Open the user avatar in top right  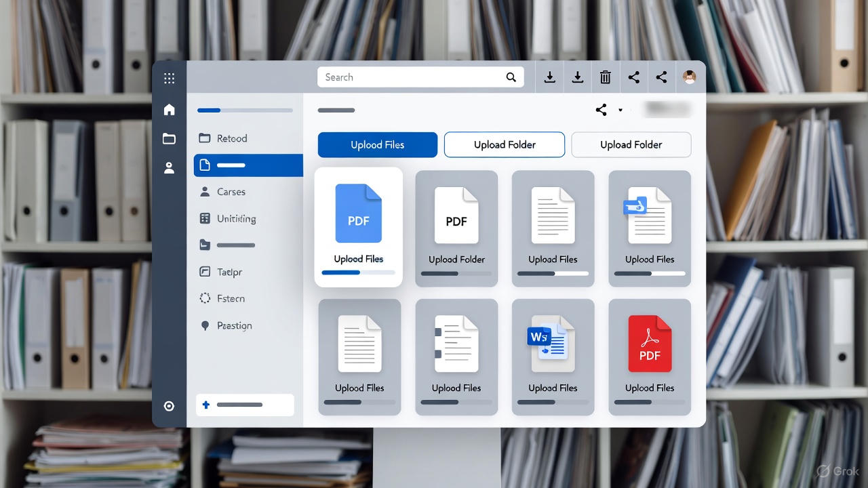pyautogui.click(x=690, y=77)
